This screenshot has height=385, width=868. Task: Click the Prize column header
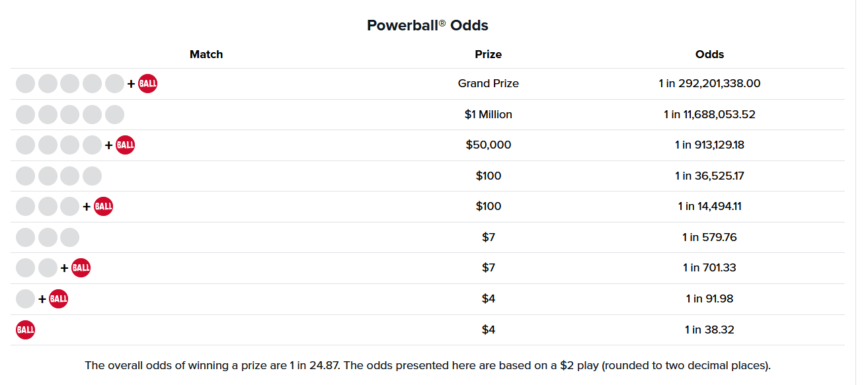(488, 54)
